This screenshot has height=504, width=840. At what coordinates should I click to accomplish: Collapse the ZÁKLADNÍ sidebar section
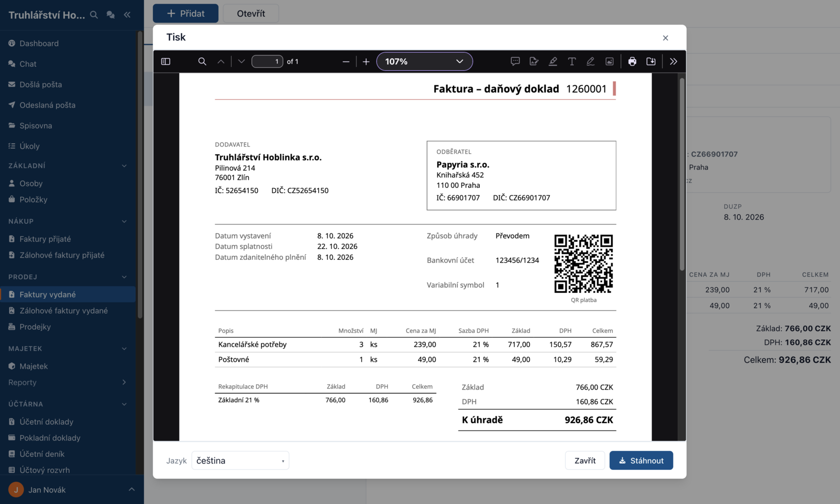tap(124, 166)
